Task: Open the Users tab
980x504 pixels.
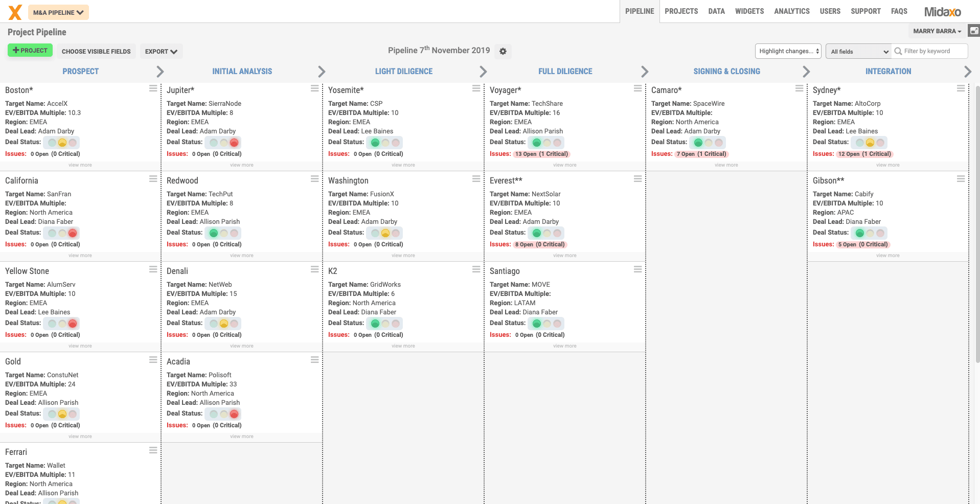Action: [x=830, y=11]
